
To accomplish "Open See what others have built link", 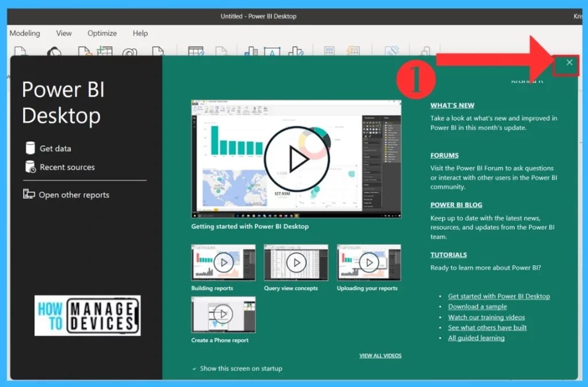I will click(x=487, y=327).
